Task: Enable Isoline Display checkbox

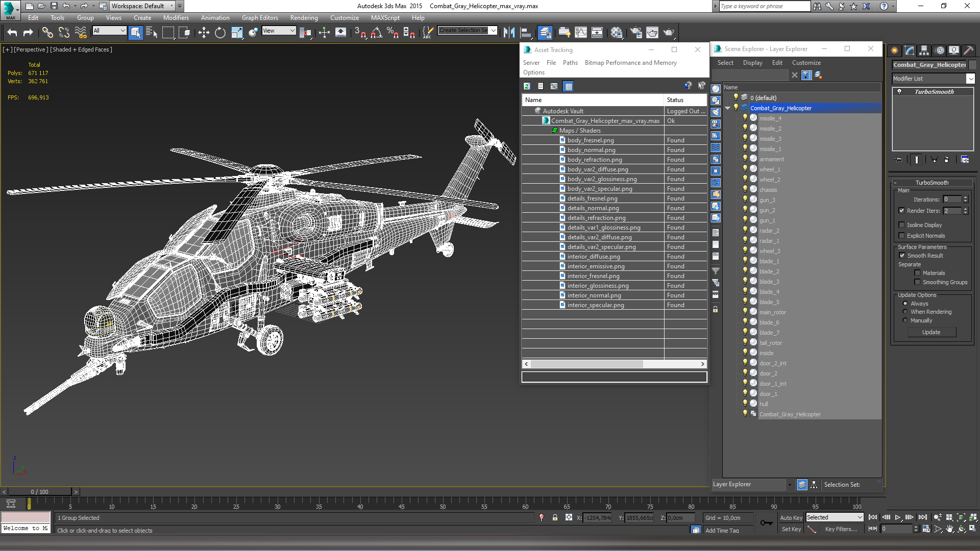Action: 901,225
